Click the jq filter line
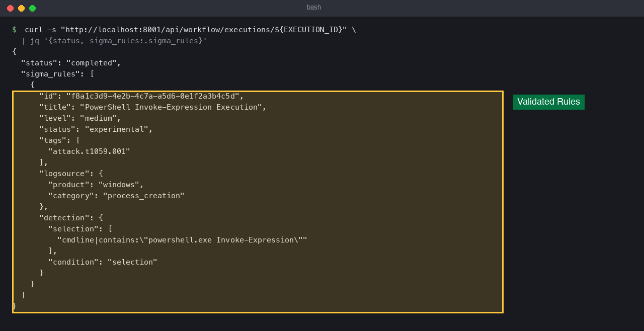 click(x=114, y=41)
